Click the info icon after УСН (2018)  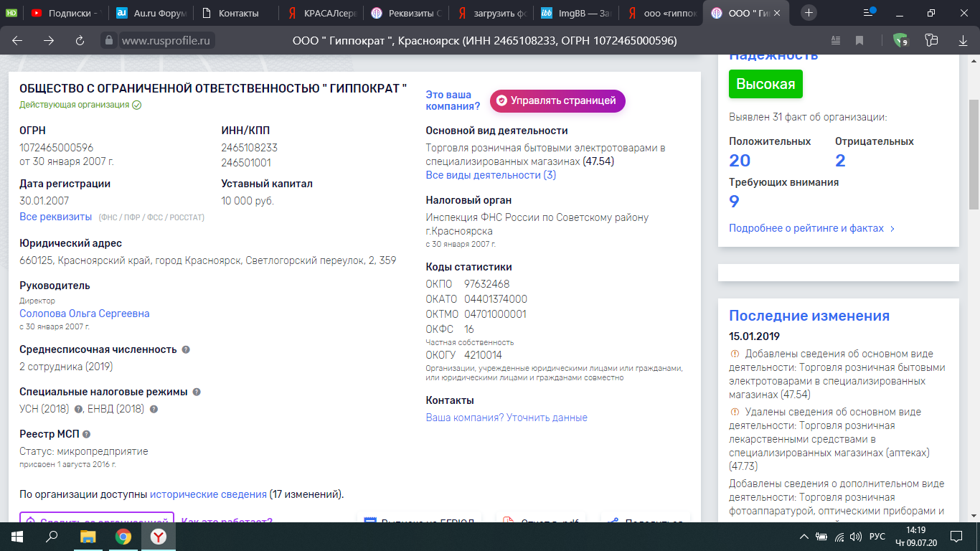[x=78, y=409]
